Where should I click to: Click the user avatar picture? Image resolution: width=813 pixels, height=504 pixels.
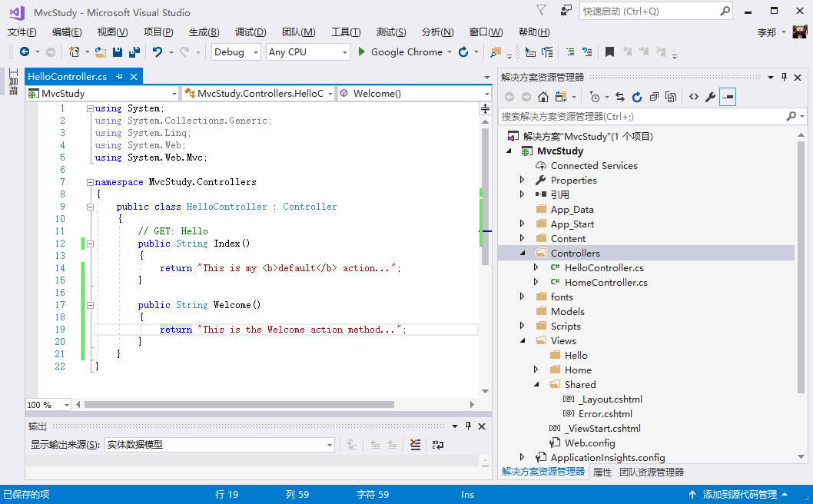pos(800,31)
